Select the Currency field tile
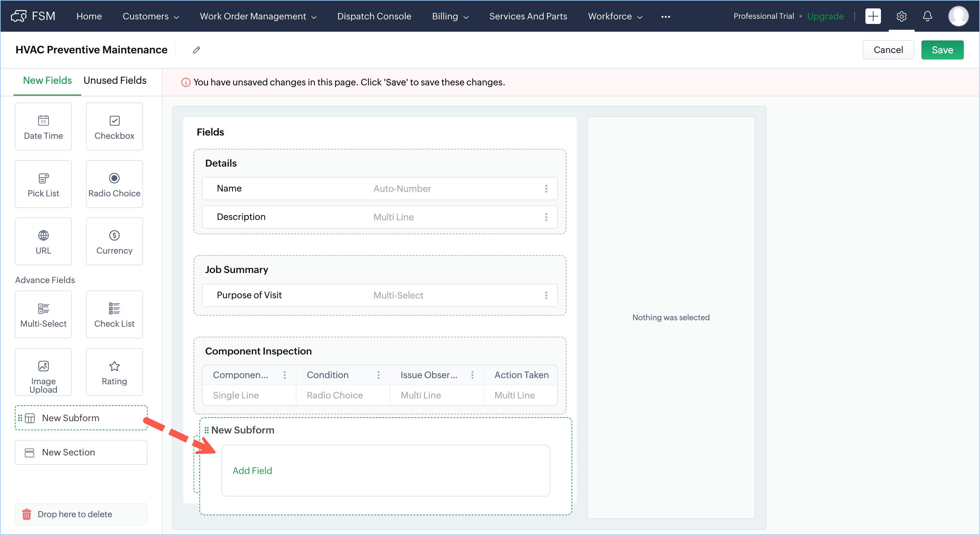Image resolution: width=980 pixels, height=535 pixels. tap(114, 241)
